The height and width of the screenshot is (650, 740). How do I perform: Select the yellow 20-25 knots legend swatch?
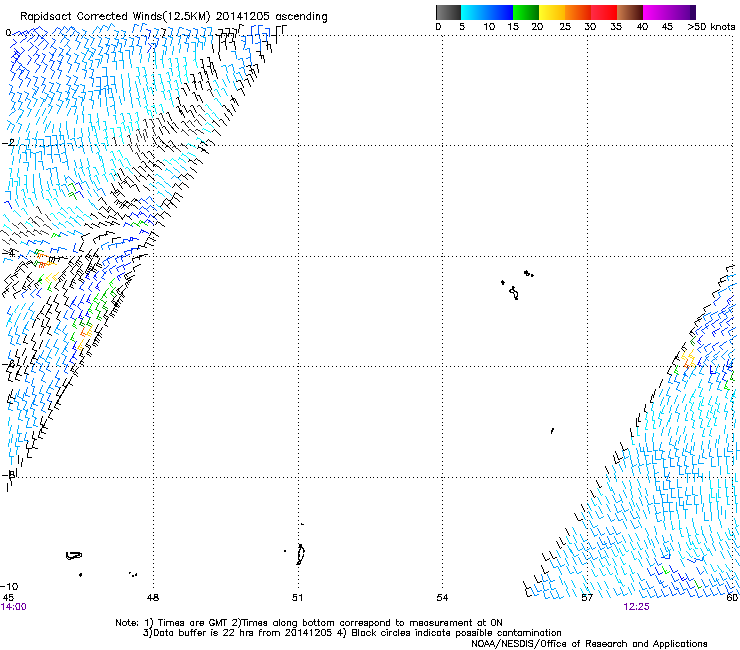click(552, 12)
